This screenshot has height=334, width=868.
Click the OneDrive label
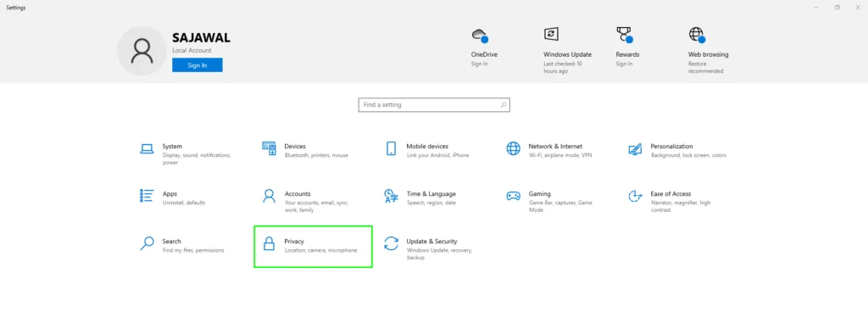(x=484, y=55)
